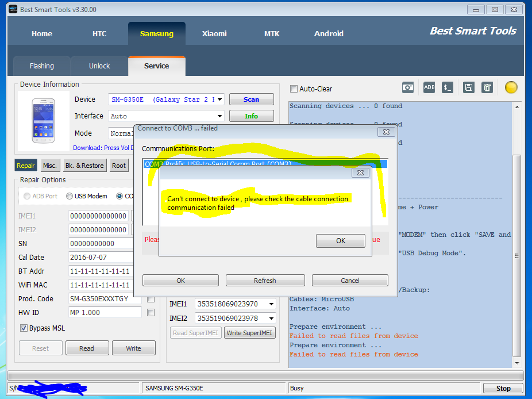Click the Read button under Repair Options
The width and height of the screenshot is (532, 399).
tap(87, 348)
